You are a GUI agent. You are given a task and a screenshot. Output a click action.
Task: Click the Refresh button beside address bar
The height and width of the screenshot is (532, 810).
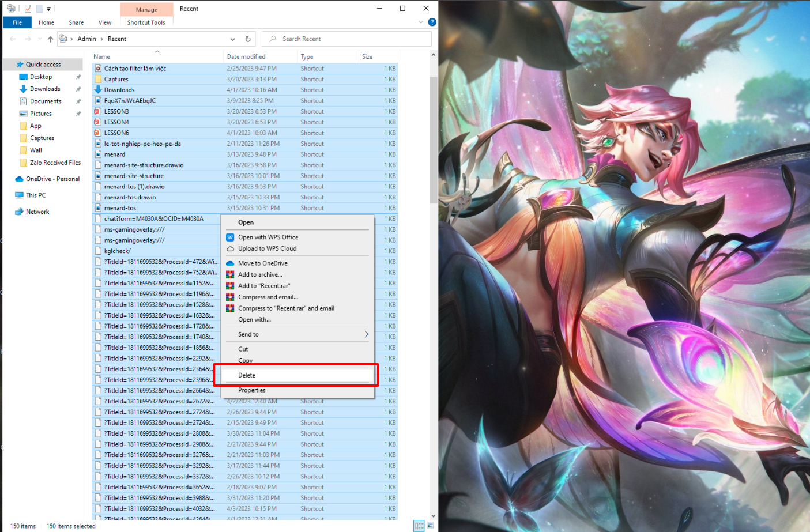248,39
